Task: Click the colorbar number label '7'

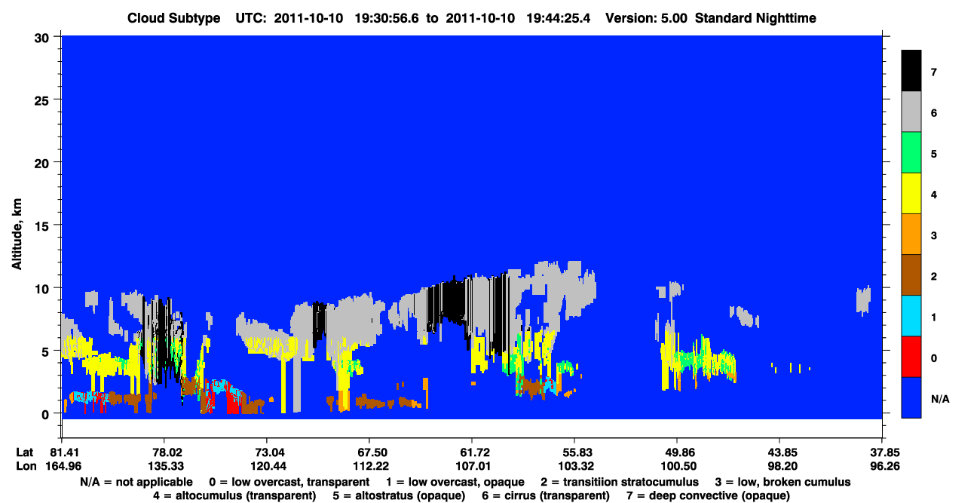Action: [x=934, y=73]
